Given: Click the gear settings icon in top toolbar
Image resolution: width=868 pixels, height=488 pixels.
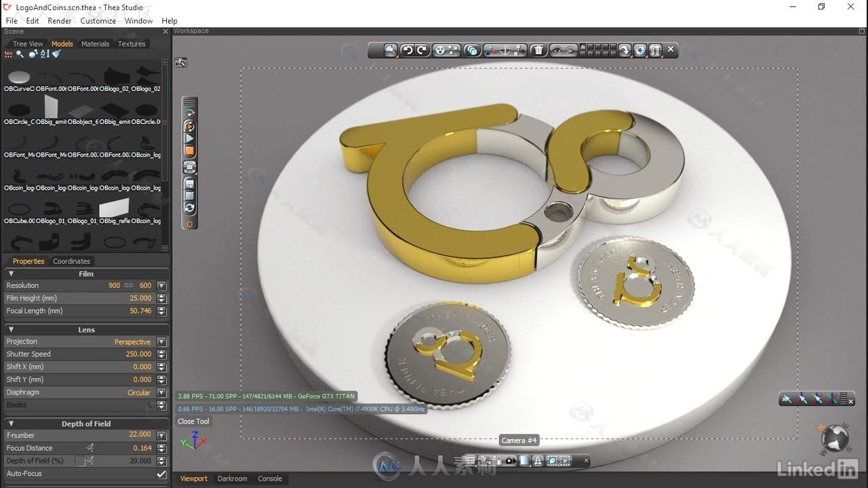Looking at the screenshot, I should [639, 50].
